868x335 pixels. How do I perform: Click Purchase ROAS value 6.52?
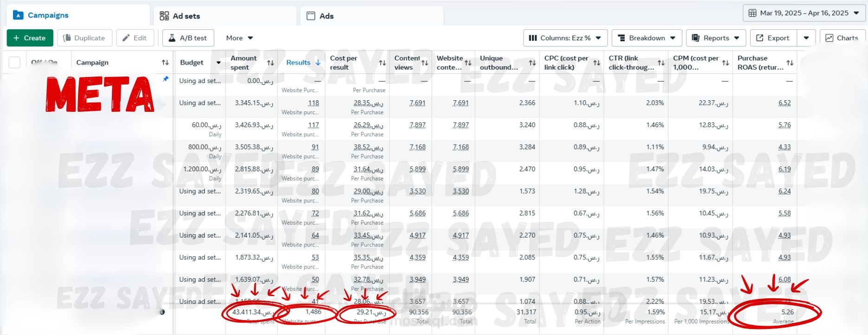[x=784, y=103]
